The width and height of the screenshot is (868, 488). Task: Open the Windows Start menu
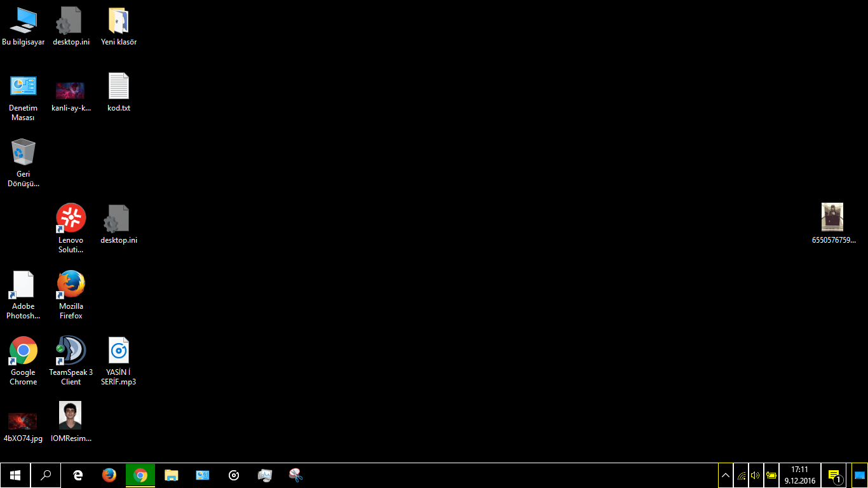(x=15, y=475)
